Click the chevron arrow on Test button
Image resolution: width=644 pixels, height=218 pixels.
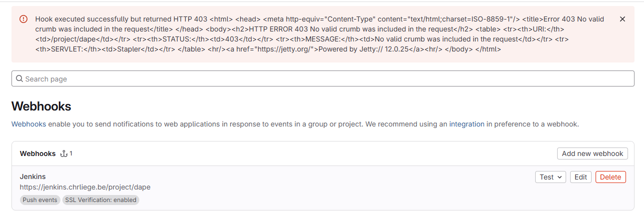pyautogui.click(x=560, y=177)
